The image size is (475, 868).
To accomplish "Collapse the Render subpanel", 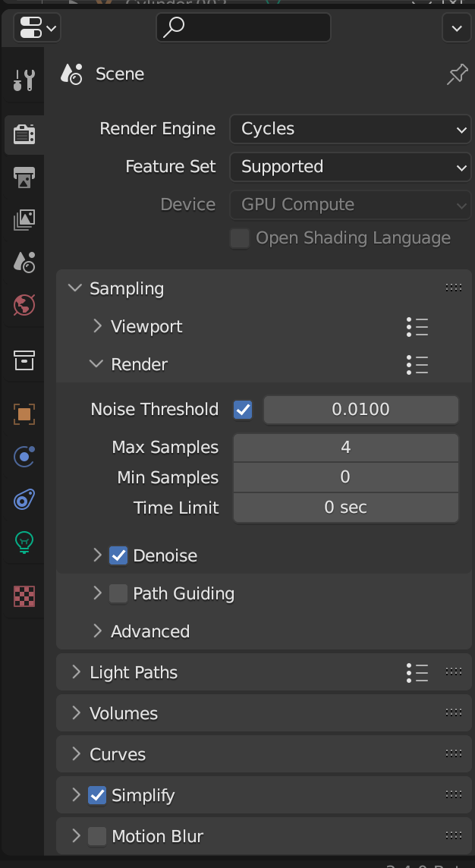I will coord(96,363).
